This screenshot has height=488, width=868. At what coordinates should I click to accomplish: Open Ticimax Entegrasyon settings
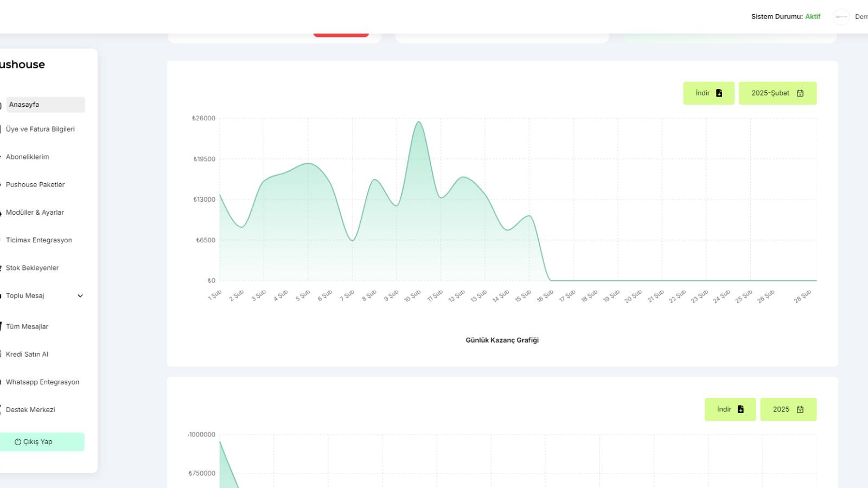pyautogui.click(x=39, y=240)
